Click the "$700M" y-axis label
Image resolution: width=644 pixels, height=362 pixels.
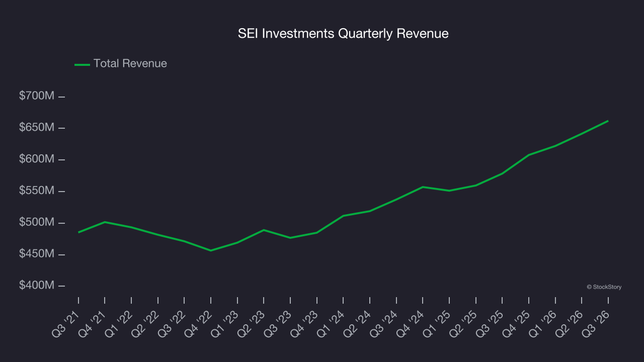coord(37,96)
